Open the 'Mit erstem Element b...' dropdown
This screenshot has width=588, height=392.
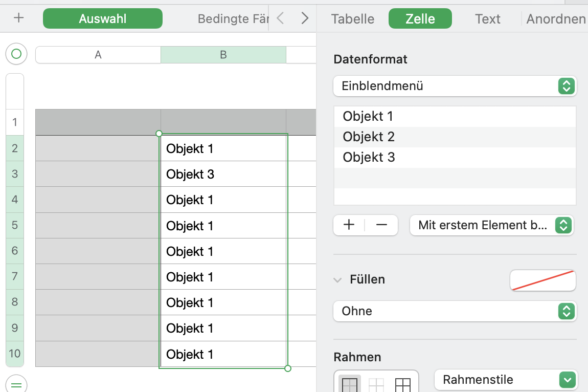point(491,225)
